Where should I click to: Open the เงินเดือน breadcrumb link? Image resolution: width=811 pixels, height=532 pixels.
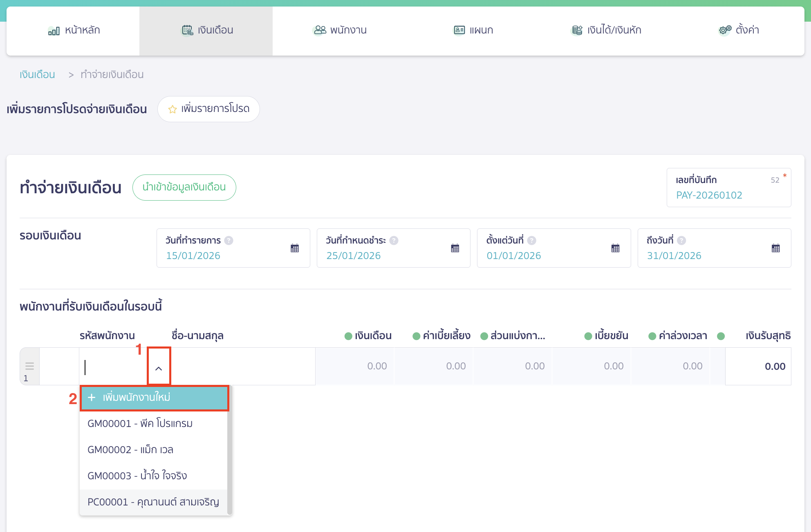pos(36,74)
